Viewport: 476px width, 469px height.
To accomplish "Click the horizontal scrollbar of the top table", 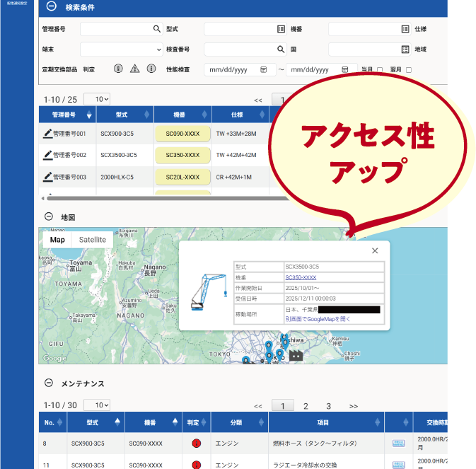I will coord(168,198).
